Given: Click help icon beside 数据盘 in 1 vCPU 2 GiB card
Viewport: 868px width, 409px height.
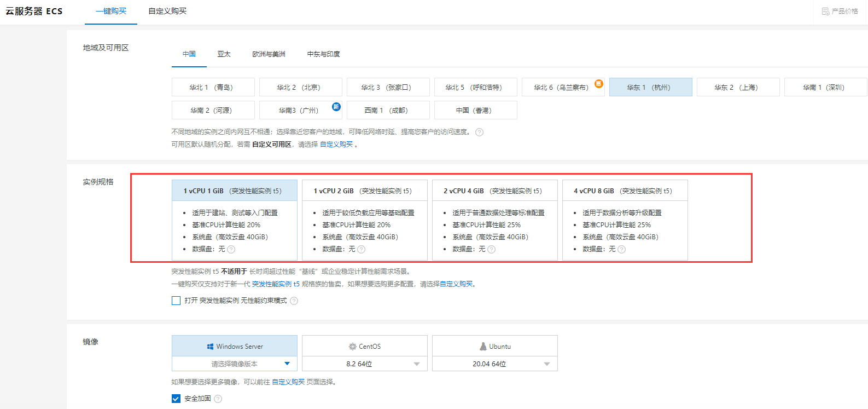Looking at the screenshot, I should coord(361,249).
